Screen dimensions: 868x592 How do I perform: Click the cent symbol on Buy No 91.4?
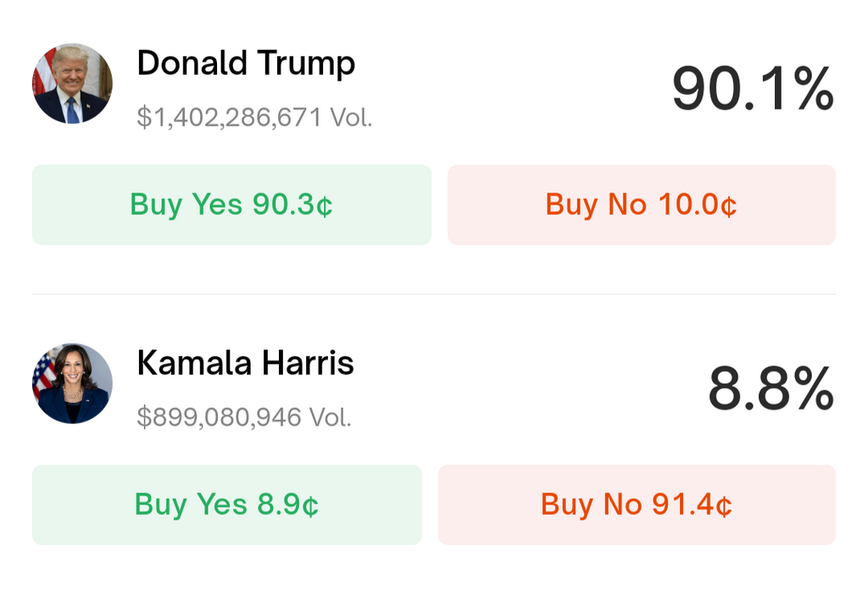click(723, 506)
